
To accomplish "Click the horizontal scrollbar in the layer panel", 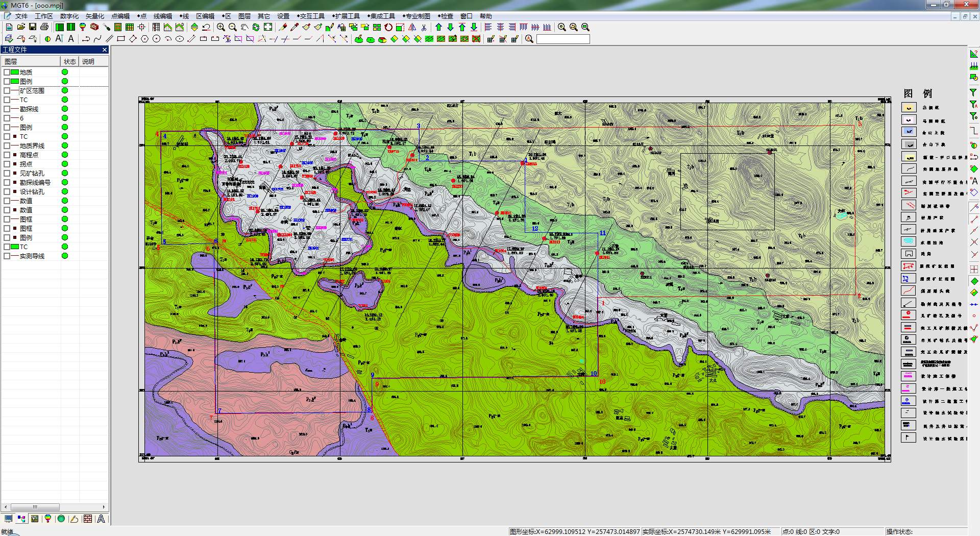I will click(54, 507).
